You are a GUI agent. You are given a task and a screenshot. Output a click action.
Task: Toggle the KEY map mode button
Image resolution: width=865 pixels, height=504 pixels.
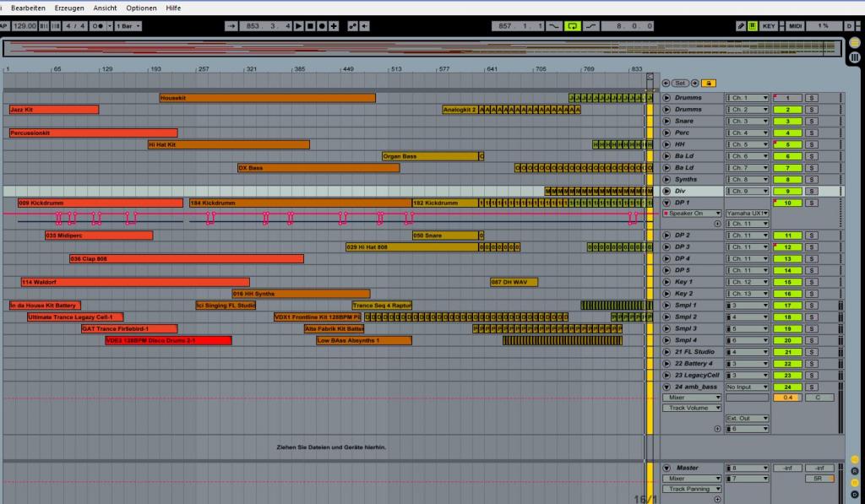coord(769,26)
